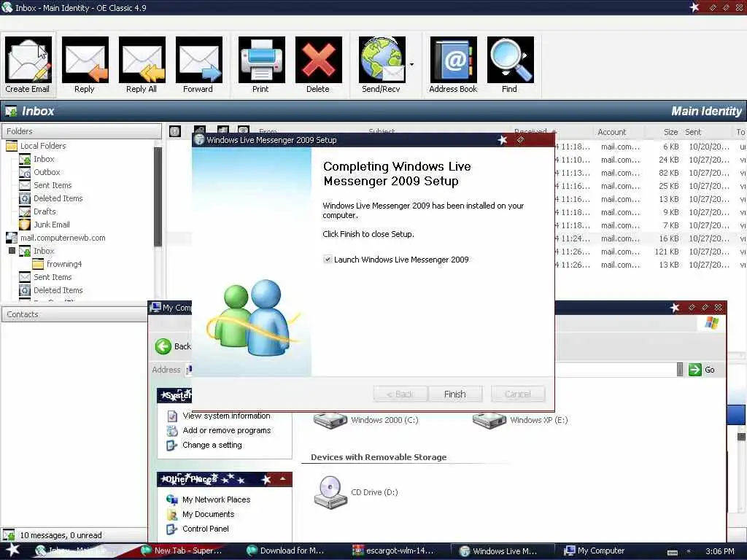Select the Windows XP (E:) drive
The height and width of the screenshot is (560, 747).
520,420
